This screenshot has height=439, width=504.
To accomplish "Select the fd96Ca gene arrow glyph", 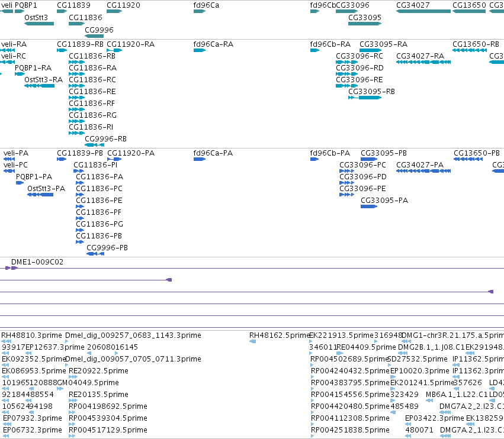I will (x=199, y=11).
